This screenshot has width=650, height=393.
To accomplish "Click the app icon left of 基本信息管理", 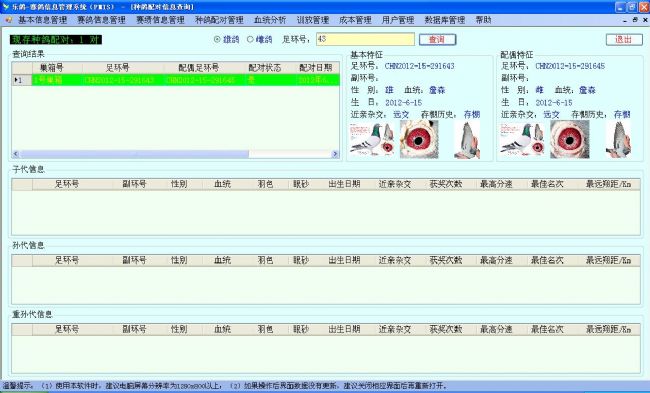I will (x=9, y=20).
